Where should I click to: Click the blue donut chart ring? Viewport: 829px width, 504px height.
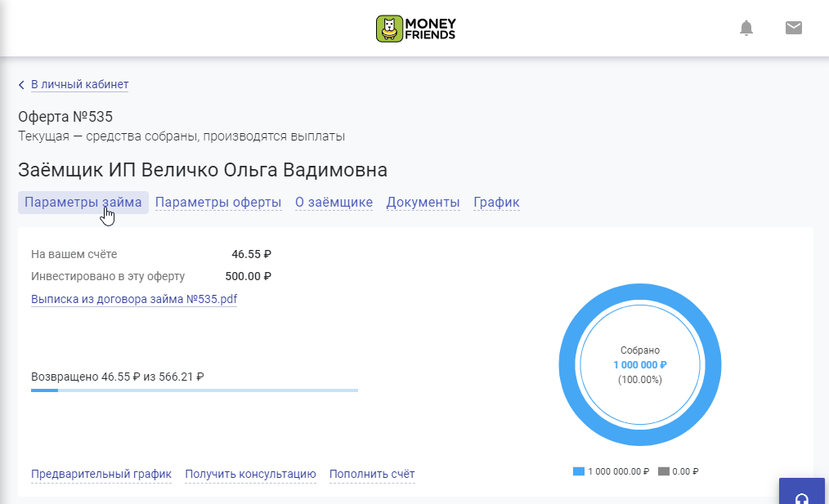pyautogui.click(x=640, y=292)
